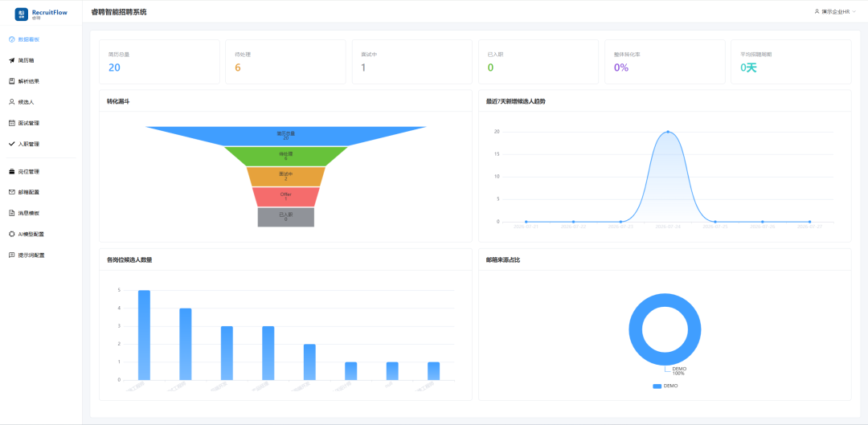The width and height of the screenshot is (868, 425).
Task: Open 面试管理 calendar icon
Action: pyautogui.click(x=12, y=123)
